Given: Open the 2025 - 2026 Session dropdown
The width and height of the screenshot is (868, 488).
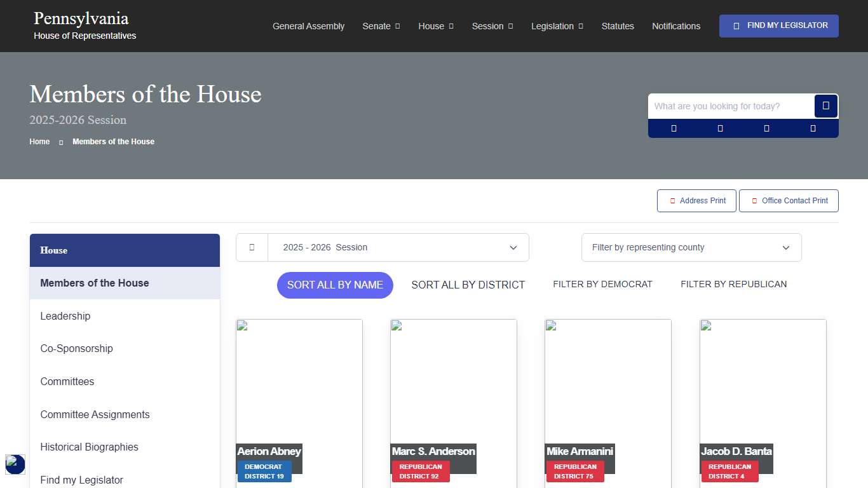Looking at the screenshot, I should coord(398,248).
